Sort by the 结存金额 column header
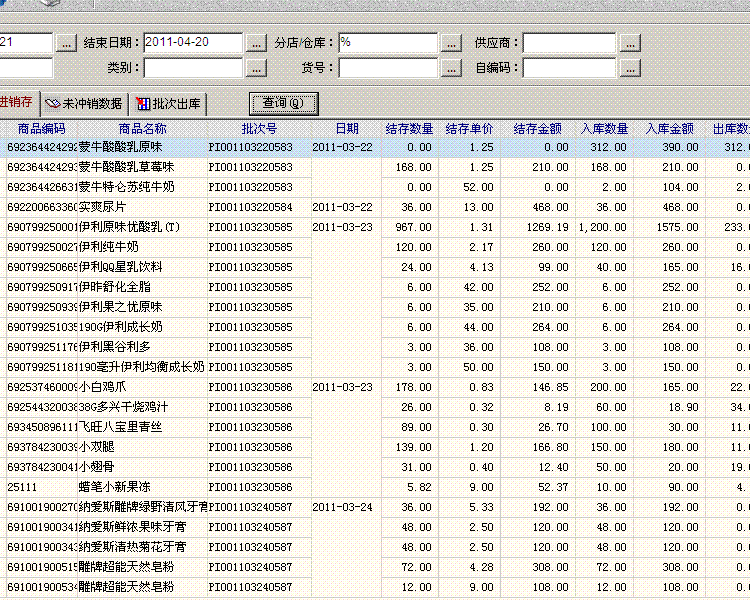750x600 pixels. (x=538, y=129)
